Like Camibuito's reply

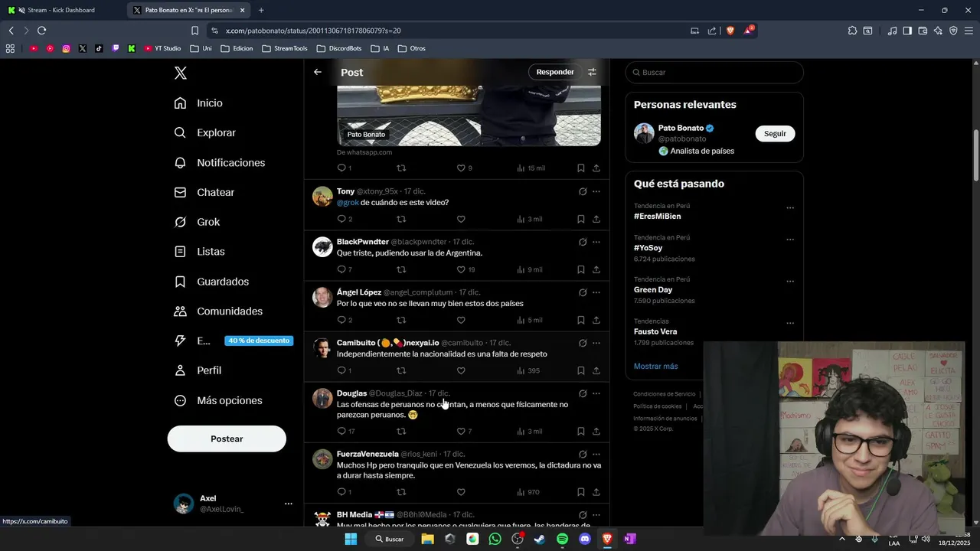click(461, 370)
